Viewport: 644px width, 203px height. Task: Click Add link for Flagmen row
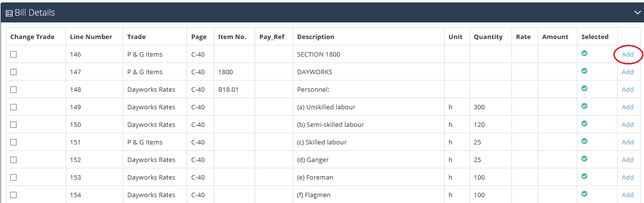627,195
